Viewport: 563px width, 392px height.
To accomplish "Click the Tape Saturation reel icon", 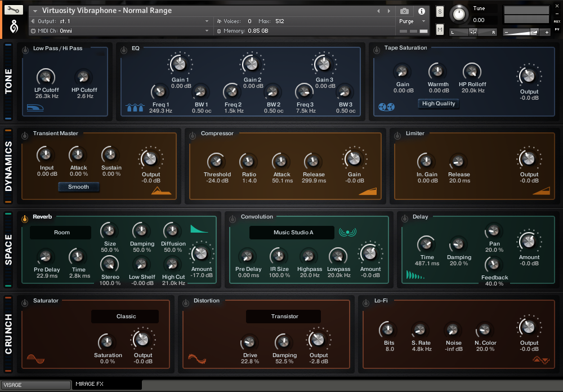I will click(386, 106).
